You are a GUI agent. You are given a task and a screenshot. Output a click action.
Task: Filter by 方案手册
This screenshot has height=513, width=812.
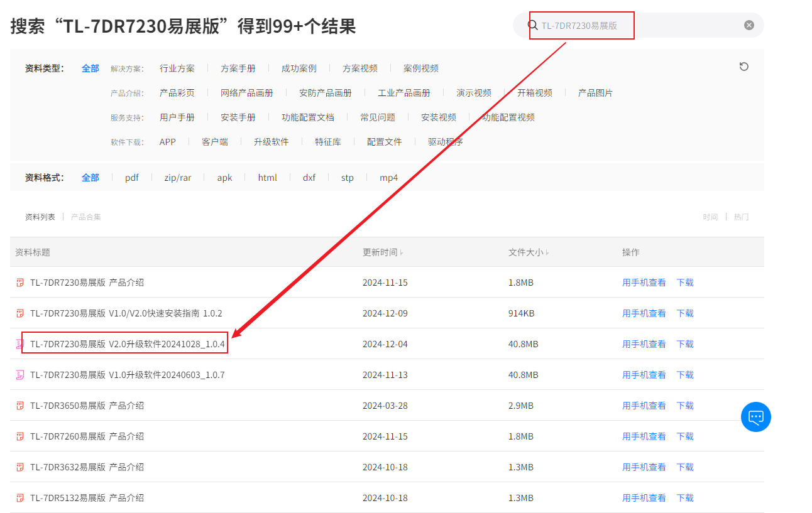pyautogui.click(x=238, y=68)
